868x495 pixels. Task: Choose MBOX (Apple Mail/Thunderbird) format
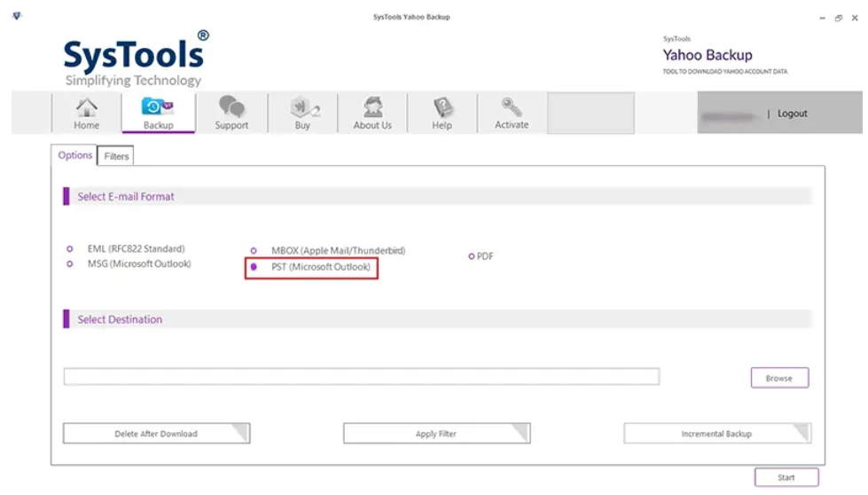point(254,251)
